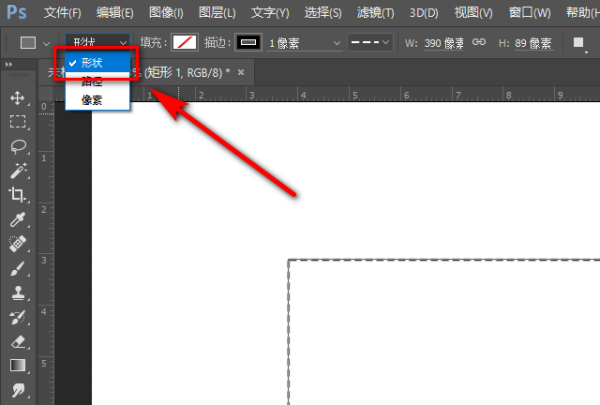Open the dashed stroke type dropdown
The width and height of the screenshot is (600, 405).
[x=370, y=42]
